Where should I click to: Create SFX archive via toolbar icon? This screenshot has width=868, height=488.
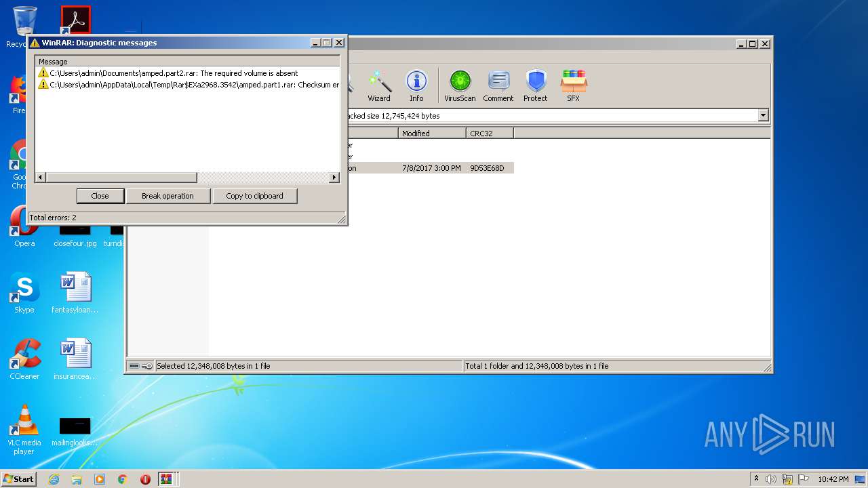[x=574, y=86]
